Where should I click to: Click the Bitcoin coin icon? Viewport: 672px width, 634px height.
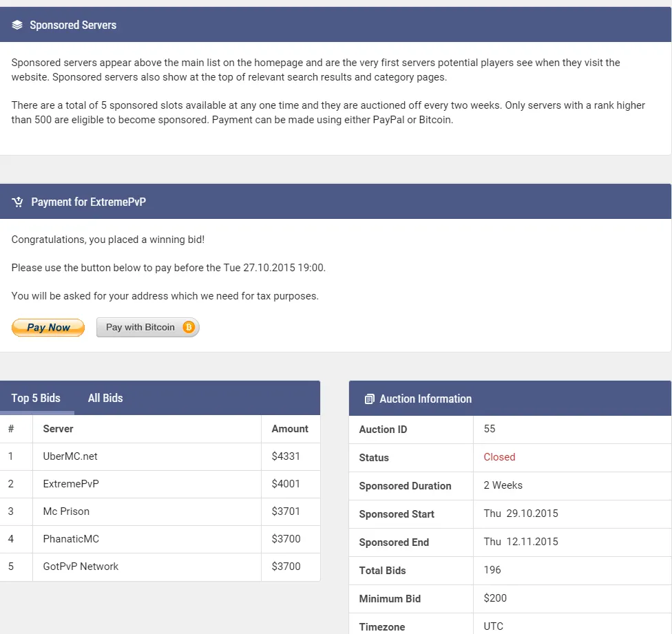[189, 327]
